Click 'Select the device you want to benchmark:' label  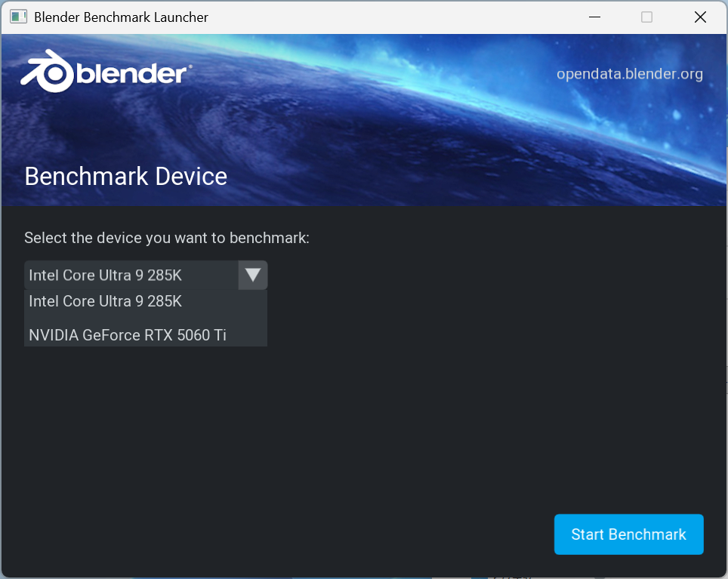pyautogui.click(x=167, y=238)
